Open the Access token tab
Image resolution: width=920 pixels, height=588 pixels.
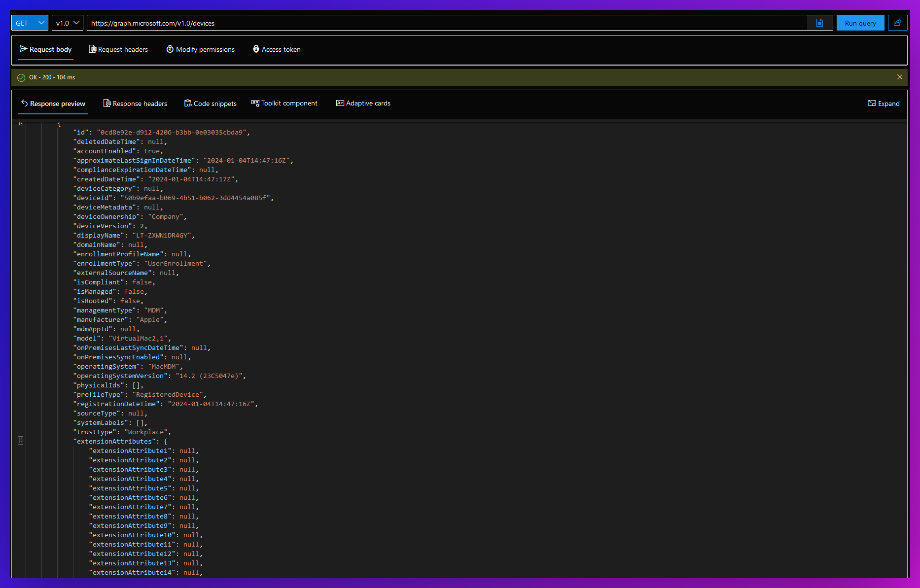[277, 49]
